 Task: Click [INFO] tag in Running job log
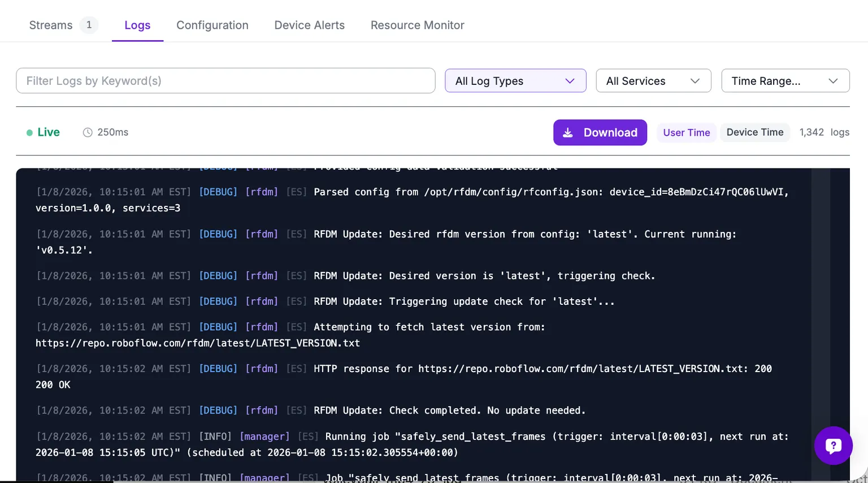(215, 437)
